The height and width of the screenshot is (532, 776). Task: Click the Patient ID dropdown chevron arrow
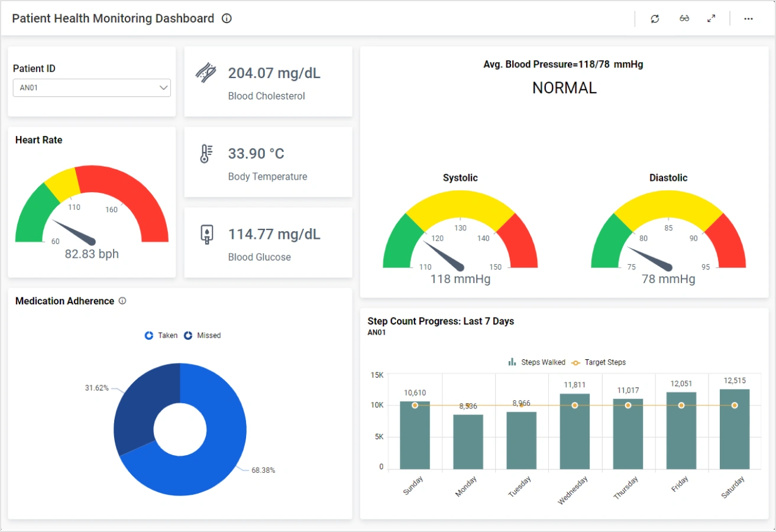tap(164, 88)
